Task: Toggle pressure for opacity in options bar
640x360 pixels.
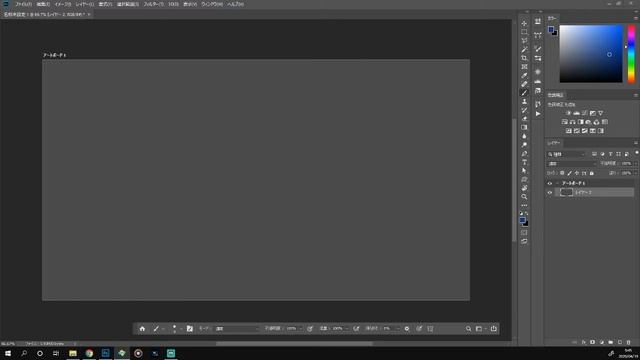Action: tap(310, 329)
